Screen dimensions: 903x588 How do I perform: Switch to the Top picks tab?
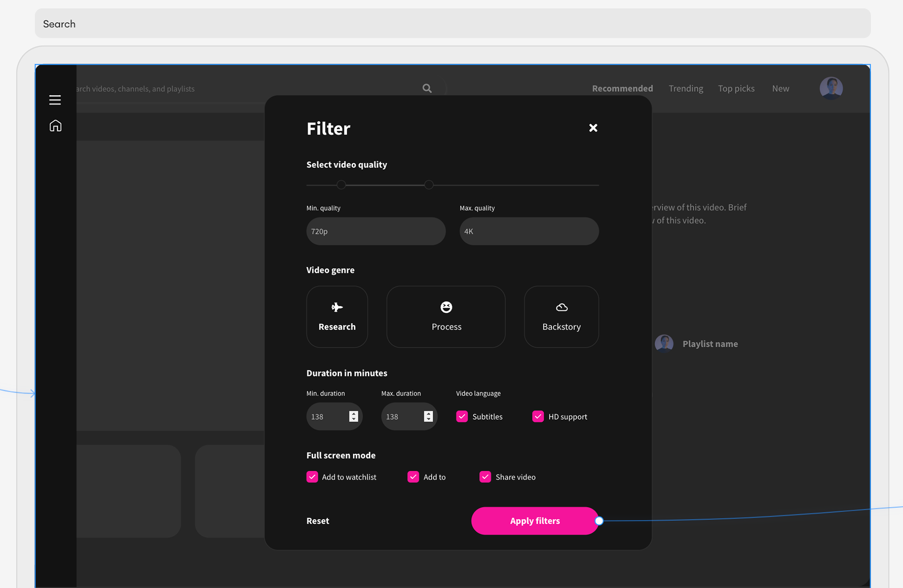(736, 88)
